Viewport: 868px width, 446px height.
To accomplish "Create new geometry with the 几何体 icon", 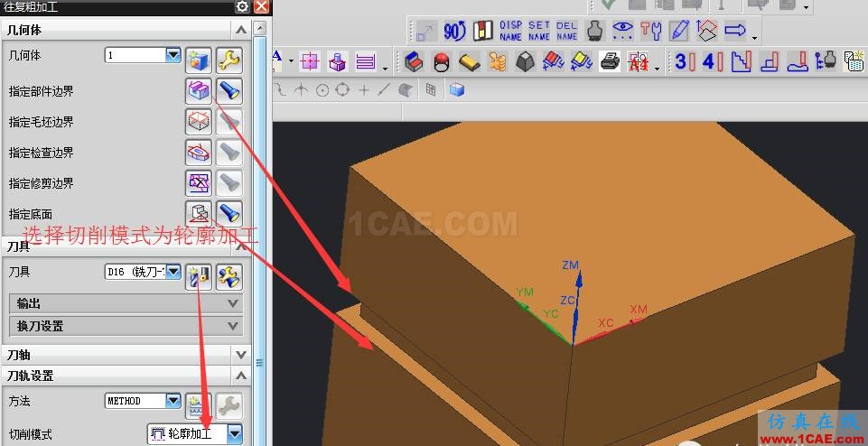I will pos(198,60).
